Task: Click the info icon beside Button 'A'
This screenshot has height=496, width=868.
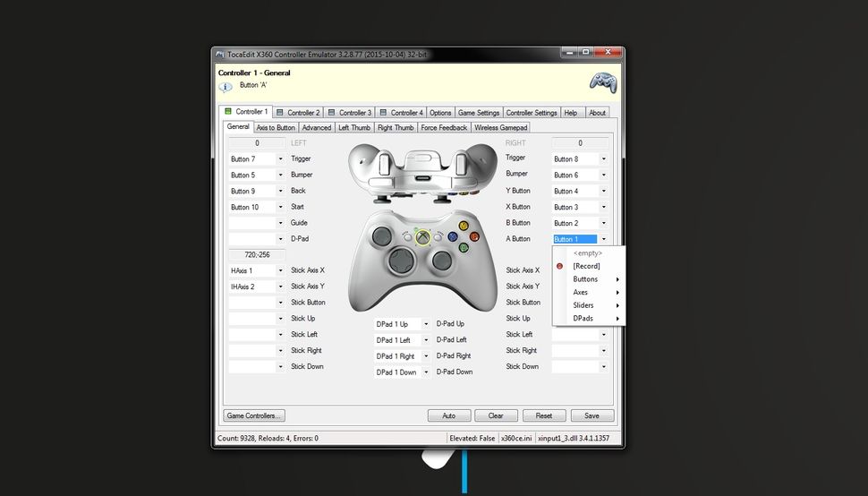Action: (226, 87)
